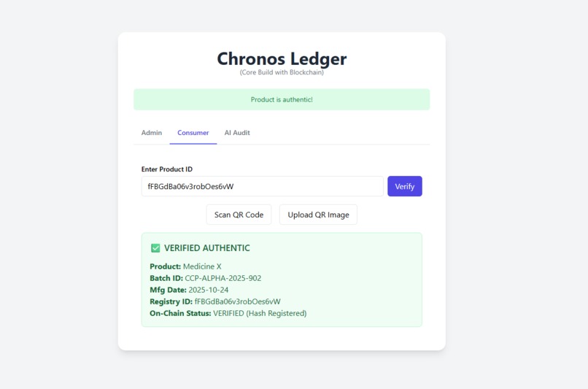This screenshot has height=389, width=588.
Task: Click the VERIFIED AUTHENTIC heading text
Action: coord(207,248)
